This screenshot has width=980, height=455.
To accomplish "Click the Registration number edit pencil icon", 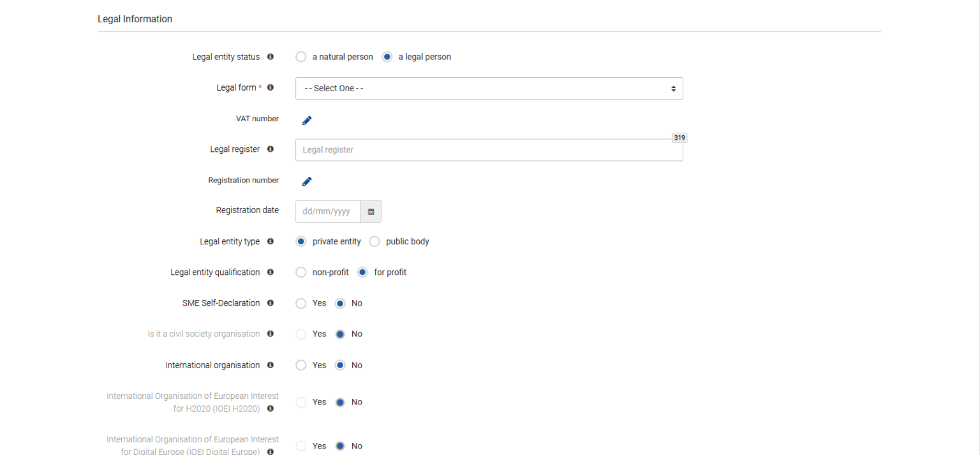I will [307, 181].
